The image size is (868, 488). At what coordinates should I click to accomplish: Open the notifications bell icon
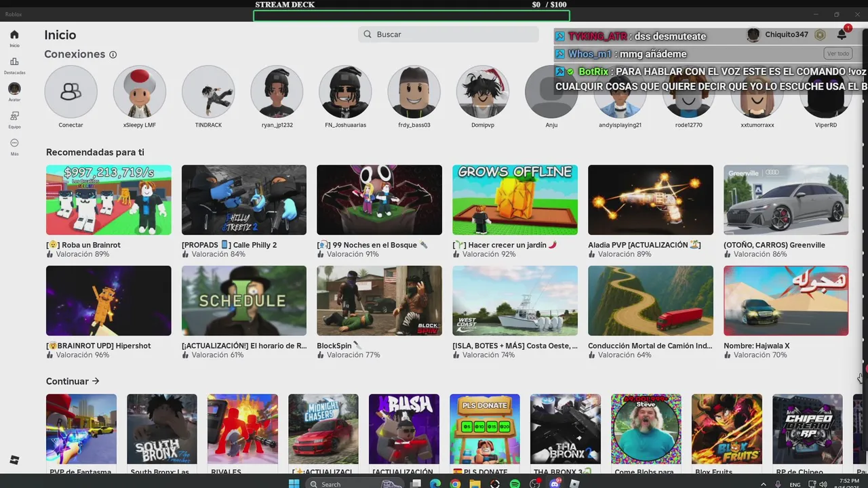click(842, 35)
